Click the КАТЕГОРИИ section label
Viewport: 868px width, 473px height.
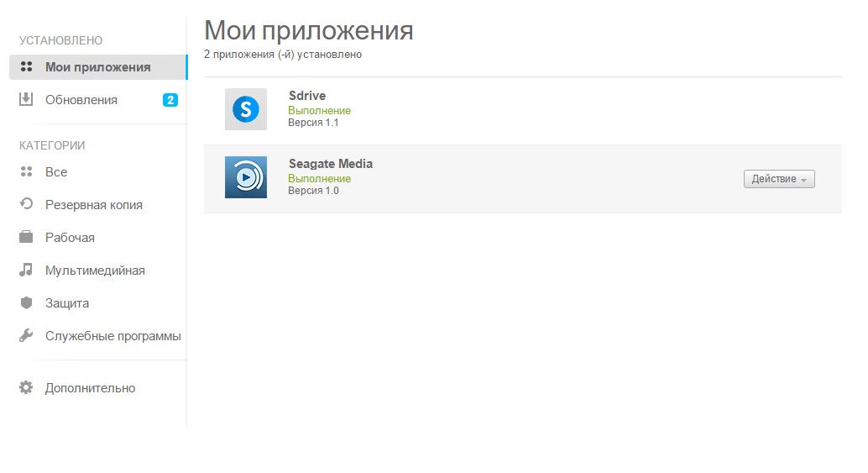(x=52, y=145)
